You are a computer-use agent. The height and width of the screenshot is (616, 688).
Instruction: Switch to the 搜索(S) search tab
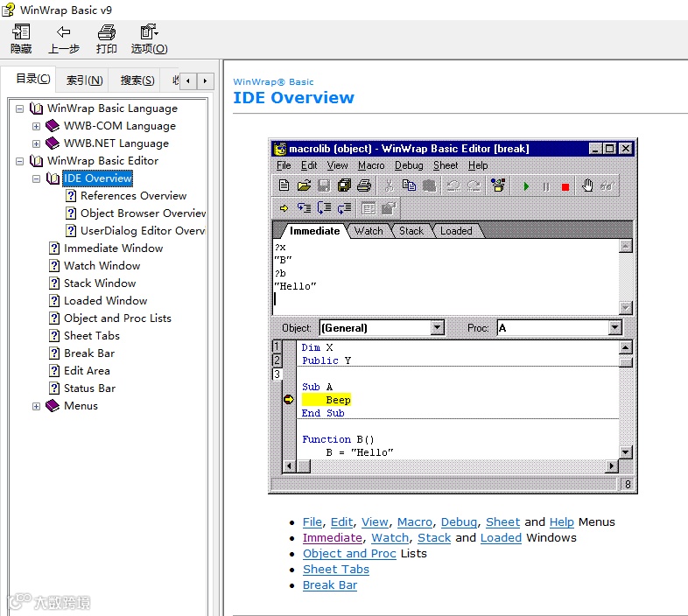[137, 80]
